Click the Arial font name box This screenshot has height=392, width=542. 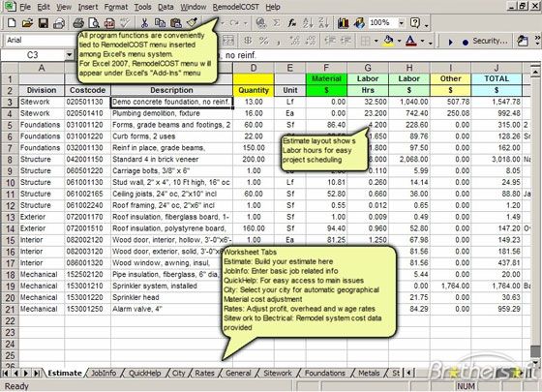[39, 40]
